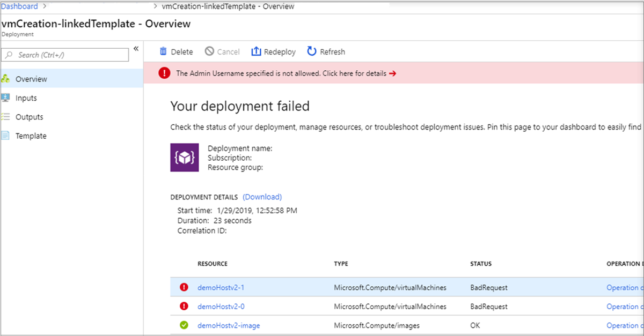Click error status icon for demoHostv2-1
Image resolution: width=644 pixels, height=336 pixels.
coord(184,287)
